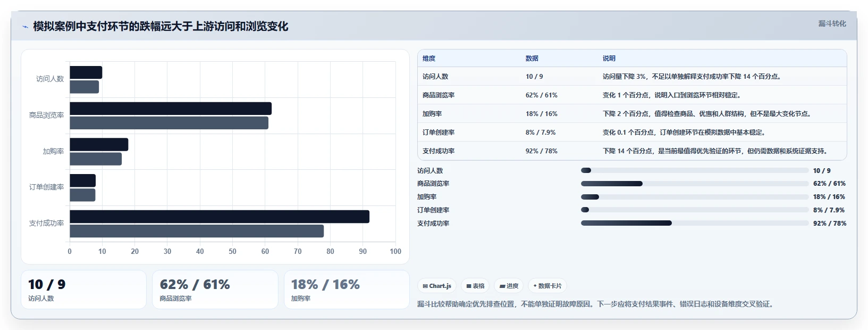The height and width of the screenshot is (330, 868).
Task: Click the 加购率 progress bar
Action: (695, 197)
